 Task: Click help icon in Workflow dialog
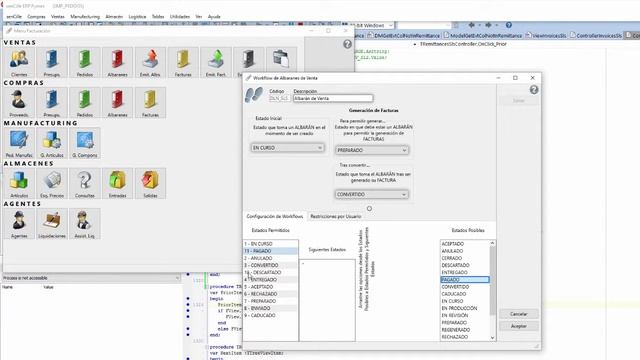click(x=534, y=90)
